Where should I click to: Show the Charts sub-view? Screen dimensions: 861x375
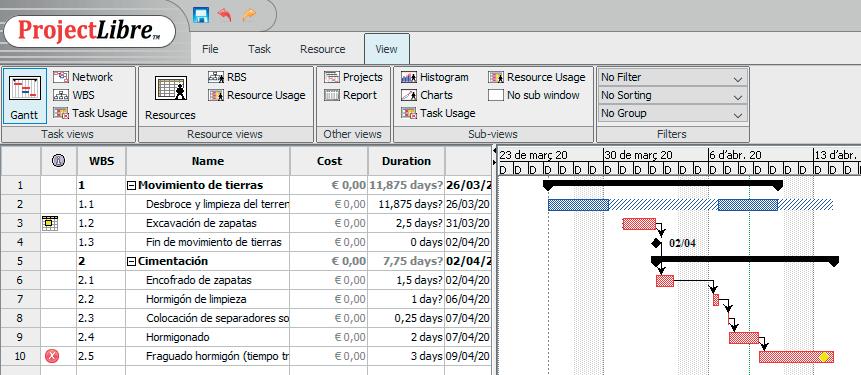point(427,95)
